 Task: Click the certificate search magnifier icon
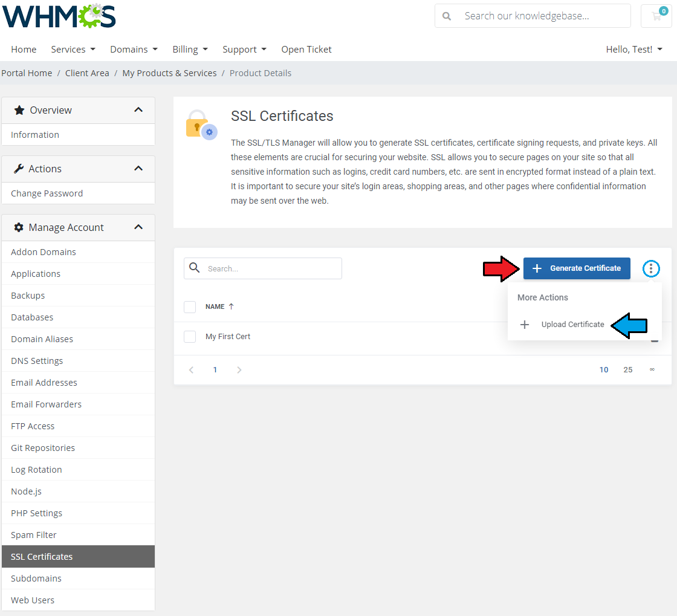click(x=195, y=268)
